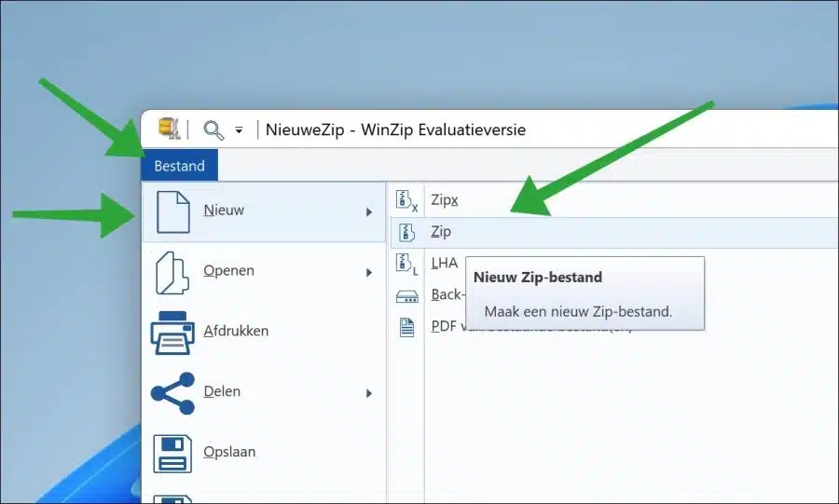Viewport: 839px width, 504px height.
Task: Select the Opslaan menu entry
Action: point(264,452)
